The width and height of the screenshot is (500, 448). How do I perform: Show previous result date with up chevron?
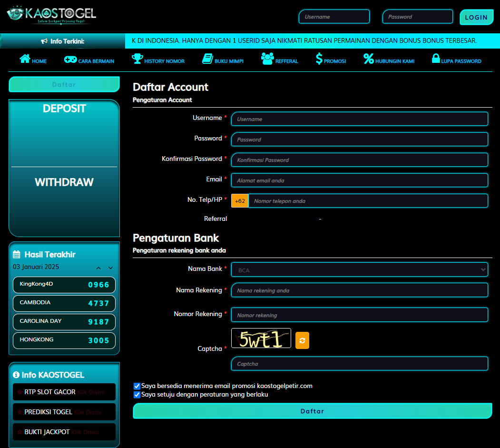click(98, 268)
